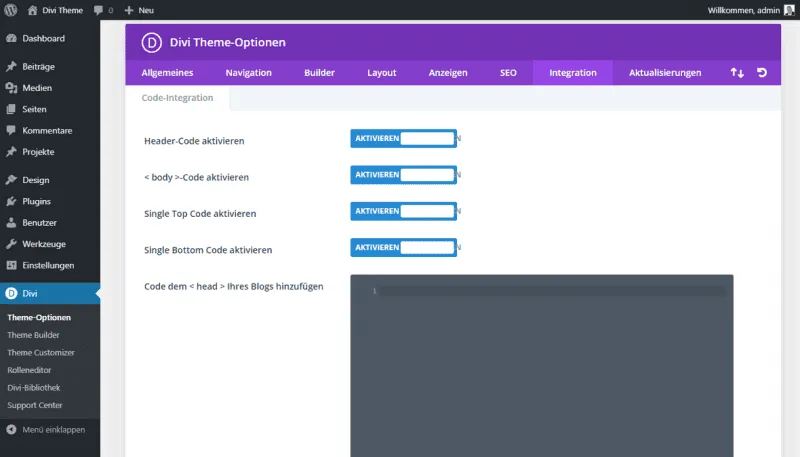Click the Einstellungen sliders icon
800x457 pixels.
click(x=11, y=265)
